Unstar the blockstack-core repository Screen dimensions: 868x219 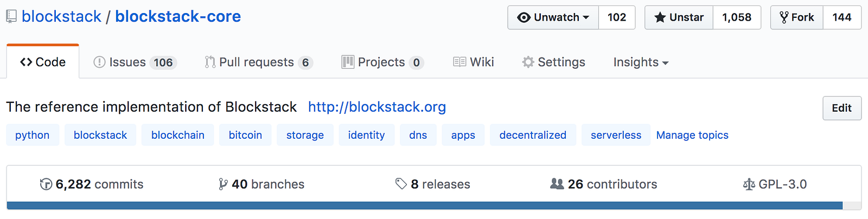pyautogui.click(x=679, y=17)
